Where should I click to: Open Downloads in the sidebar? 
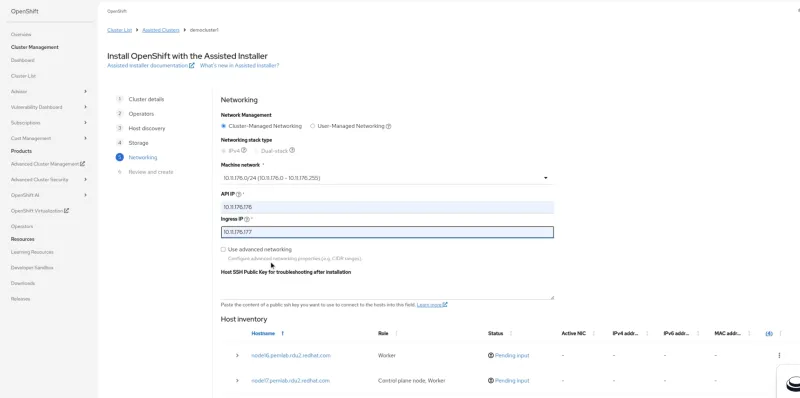pos(23,283)
